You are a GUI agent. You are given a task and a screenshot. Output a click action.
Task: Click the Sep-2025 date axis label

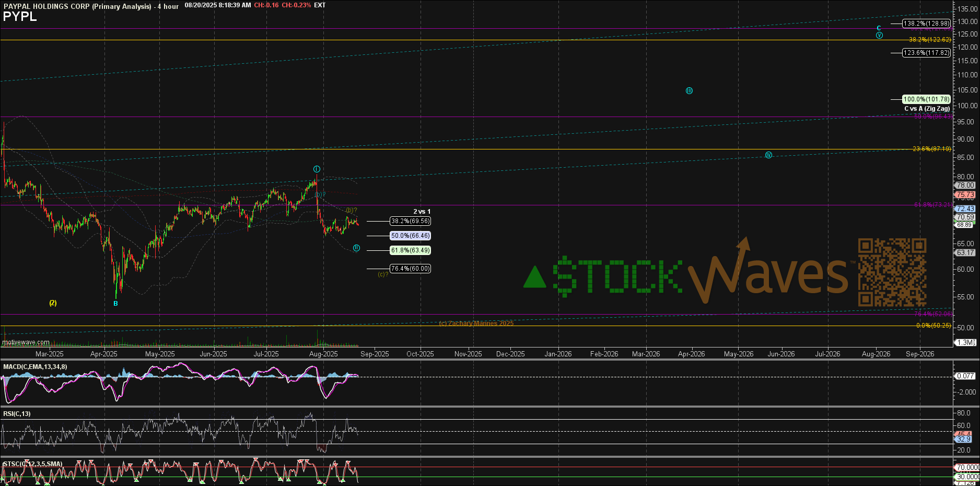point(375,354)
